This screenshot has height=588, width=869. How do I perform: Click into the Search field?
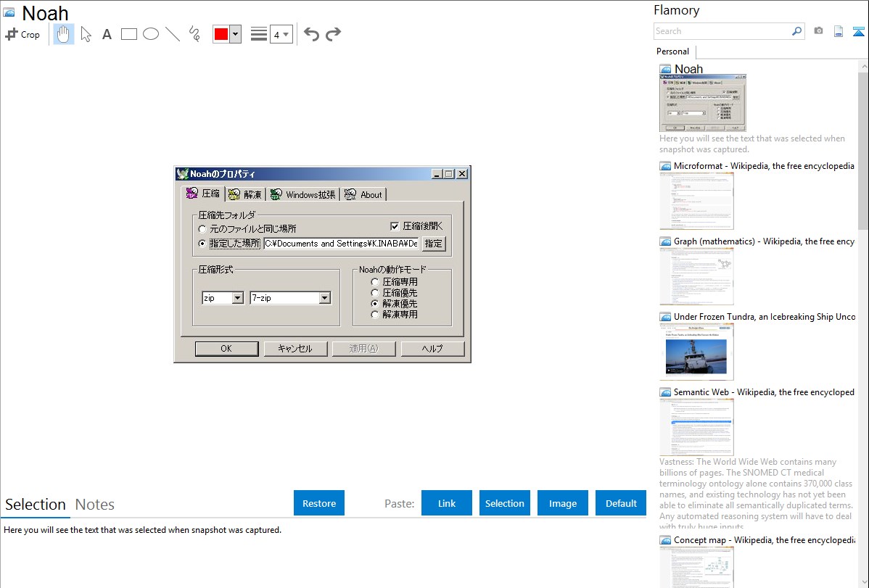coord(722,31)
